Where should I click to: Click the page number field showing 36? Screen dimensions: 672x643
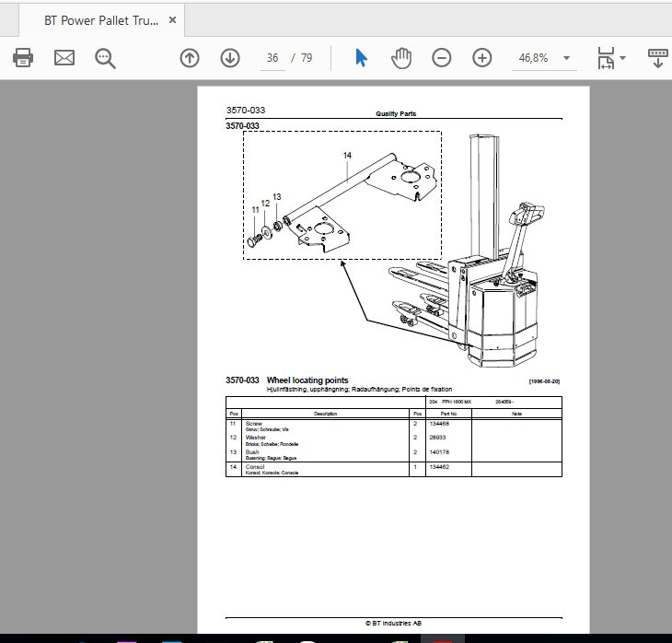pyautogui.click(x=272, y=58)
